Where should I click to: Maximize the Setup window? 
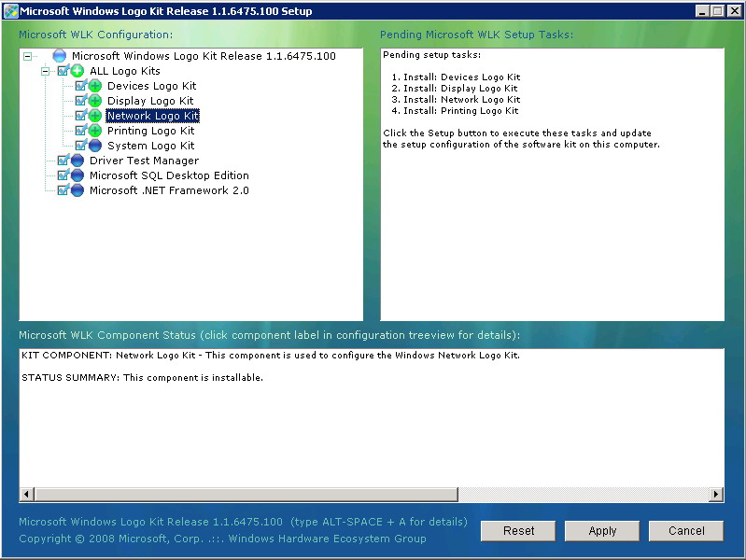717,11
